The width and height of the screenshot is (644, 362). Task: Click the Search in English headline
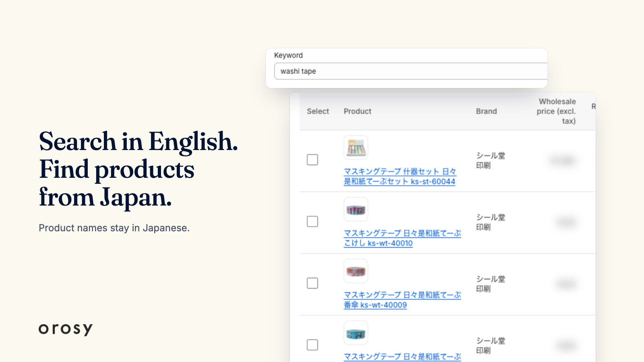(x=138, y=169)
